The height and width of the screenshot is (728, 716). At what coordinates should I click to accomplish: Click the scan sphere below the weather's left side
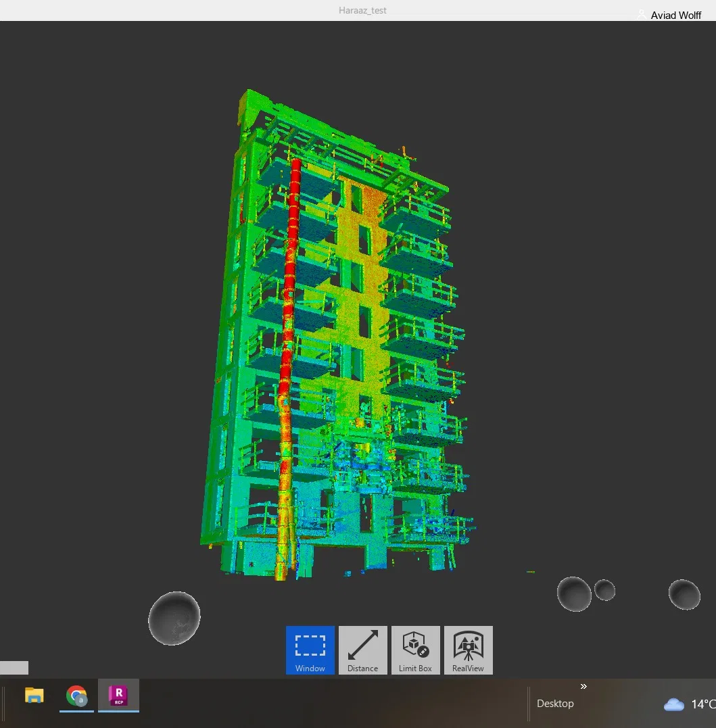(684, 594)
